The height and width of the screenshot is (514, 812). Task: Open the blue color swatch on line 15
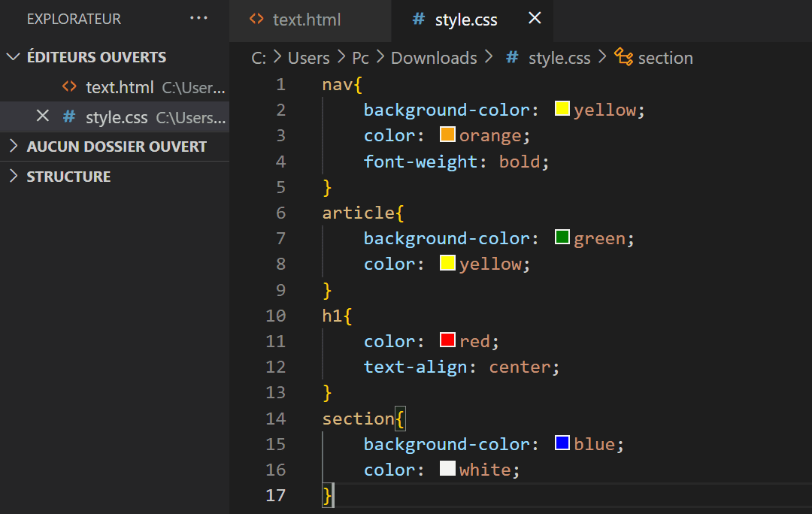562,443
